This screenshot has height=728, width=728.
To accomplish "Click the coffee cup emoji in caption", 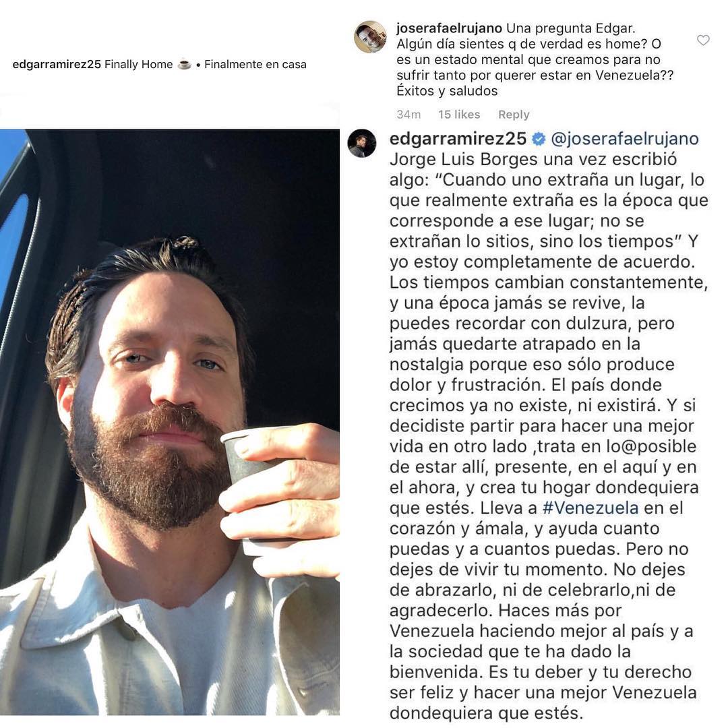I will click(x=184, y=64).
